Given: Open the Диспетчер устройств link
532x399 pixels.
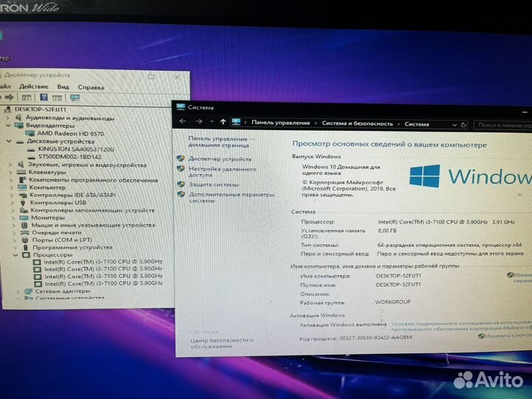Looking at the screenshot, I should pos(219,159).
